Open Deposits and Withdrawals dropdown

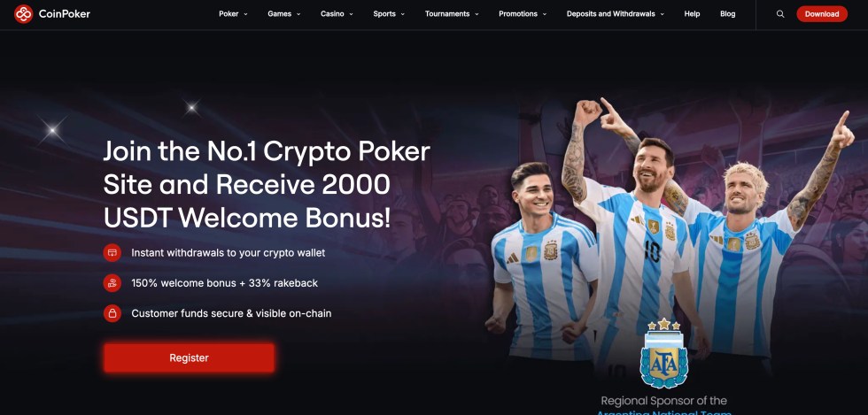pos(616,14)
